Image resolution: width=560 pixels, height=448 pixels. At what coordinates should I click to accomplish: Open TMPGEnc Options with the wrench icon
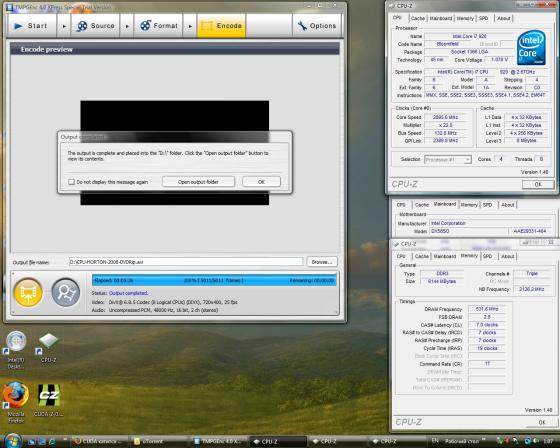click(317, 26)
